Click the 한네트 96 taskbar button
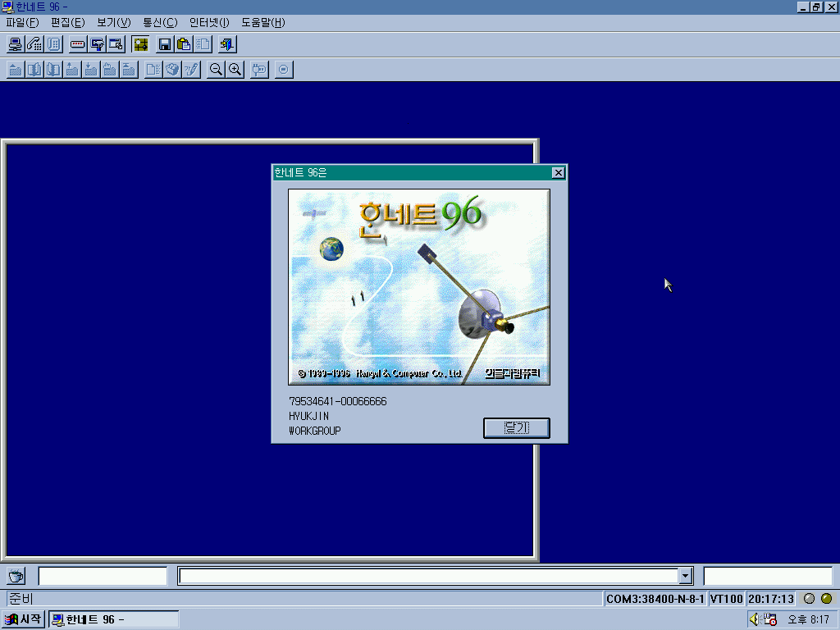Screen dimensions: 840x630 pyautogui.click(x=113, y=619)
